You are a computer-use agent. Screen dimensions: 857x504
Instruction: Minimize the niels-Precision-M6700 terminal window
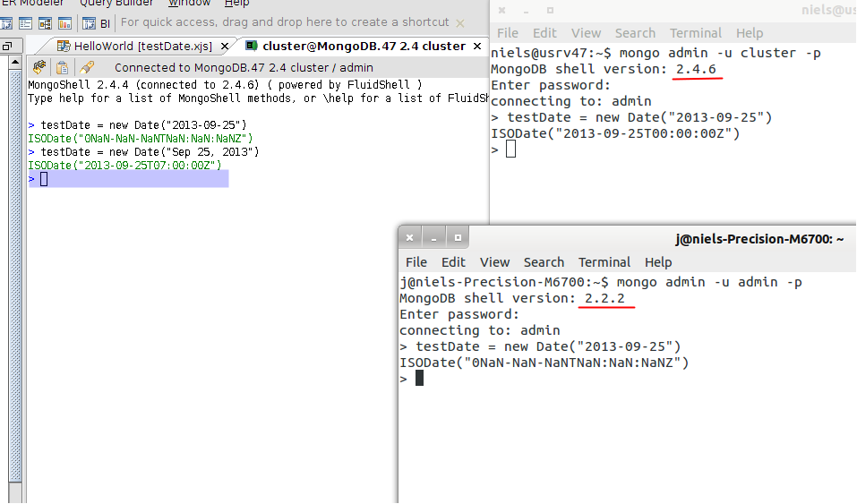434,238
